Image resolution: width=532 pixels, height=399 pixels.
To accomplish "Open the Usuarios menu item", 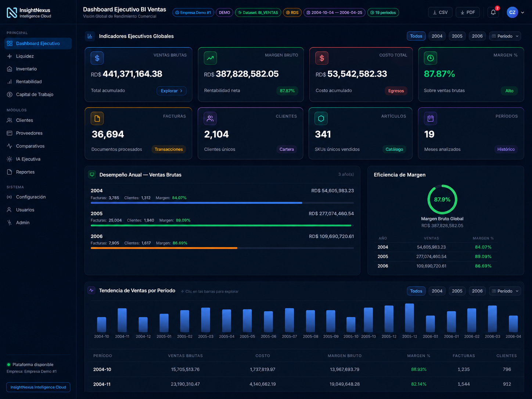I will click(38, 210).
